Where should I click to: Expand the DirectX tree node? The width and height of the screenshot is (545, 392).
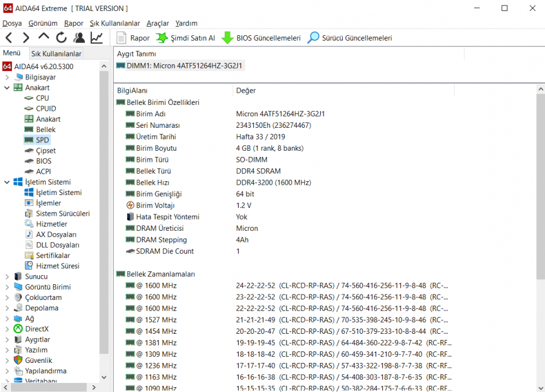click(x=7, y=329)
